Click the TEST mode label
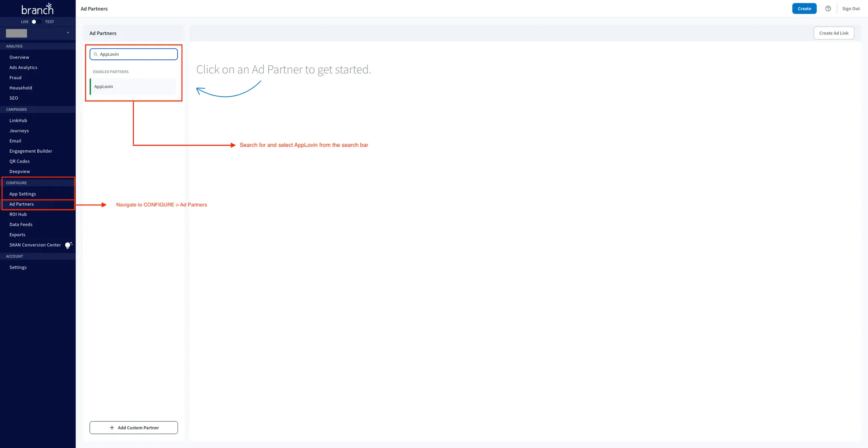Screen dimensions: 868x448 point(50,22)
